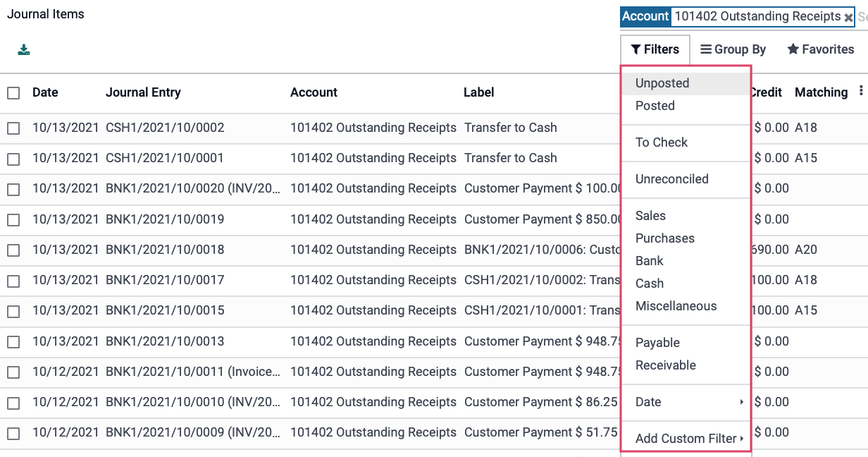Tick checkbox for BNK1/2021/10/0019 row
This screenshot has width=868, height=457.
point(13,220)
